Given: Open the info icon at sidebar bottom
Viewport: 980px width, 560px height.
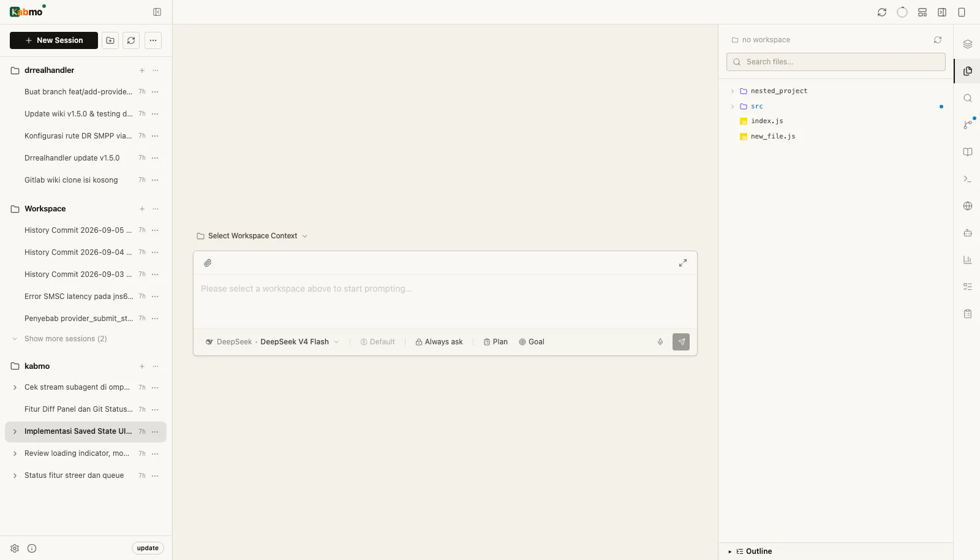Looking at the screenshot, I should (32, 548).
